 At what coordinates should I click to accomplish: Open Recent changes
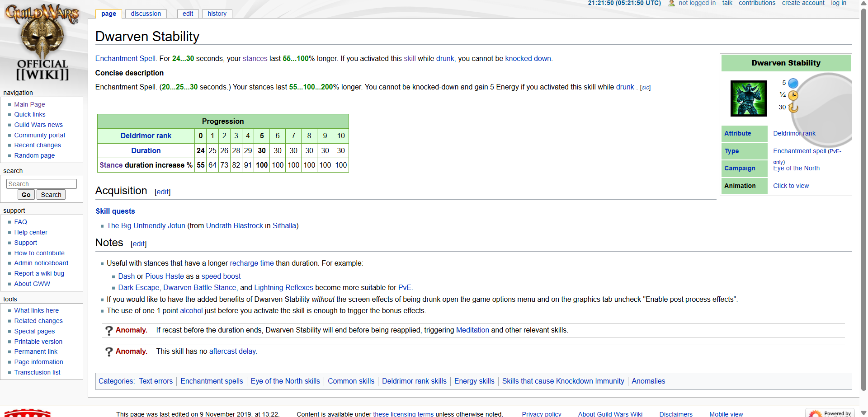38,145
